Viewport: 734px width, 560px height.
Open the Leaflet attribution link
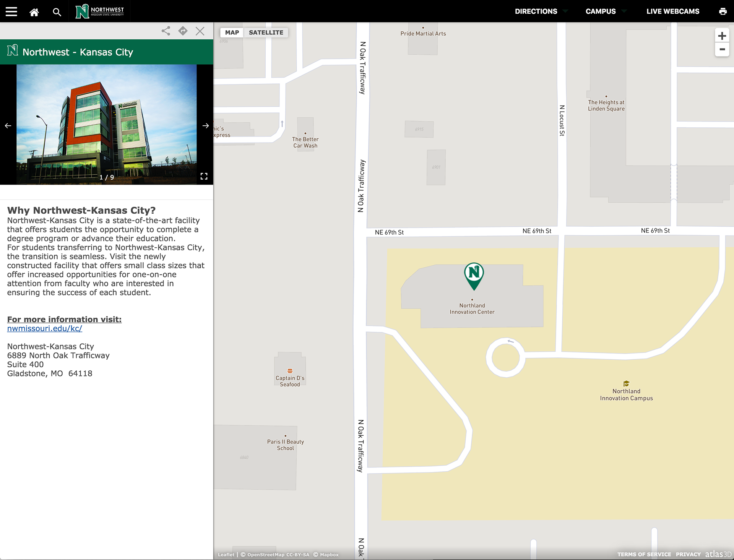[226, 555]
